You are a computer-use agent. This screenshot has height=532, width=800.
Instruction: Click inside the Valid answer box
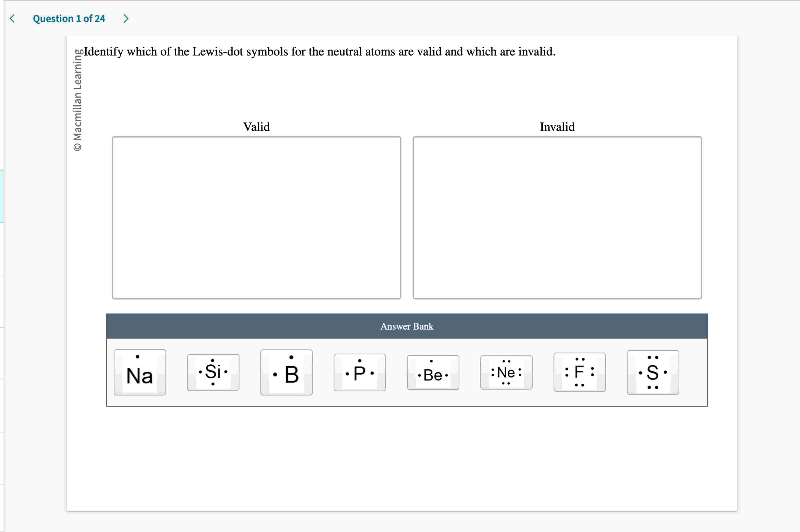(256, 217)
